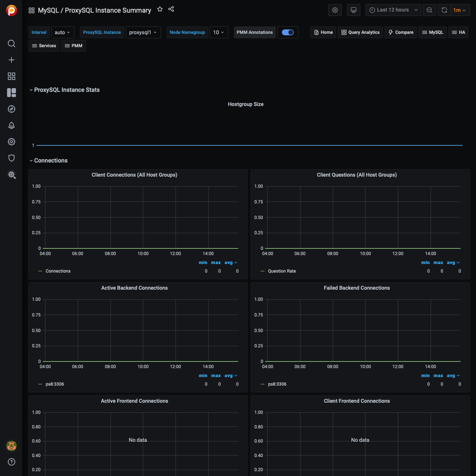Open the Explore compass icon

pyautogui.click(x=12, y=109)
